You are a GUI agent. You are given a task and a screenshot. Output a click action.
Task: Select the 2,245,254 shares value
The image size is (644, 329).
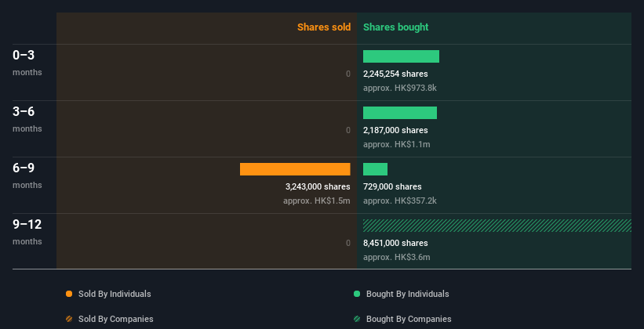pos(395,74)
